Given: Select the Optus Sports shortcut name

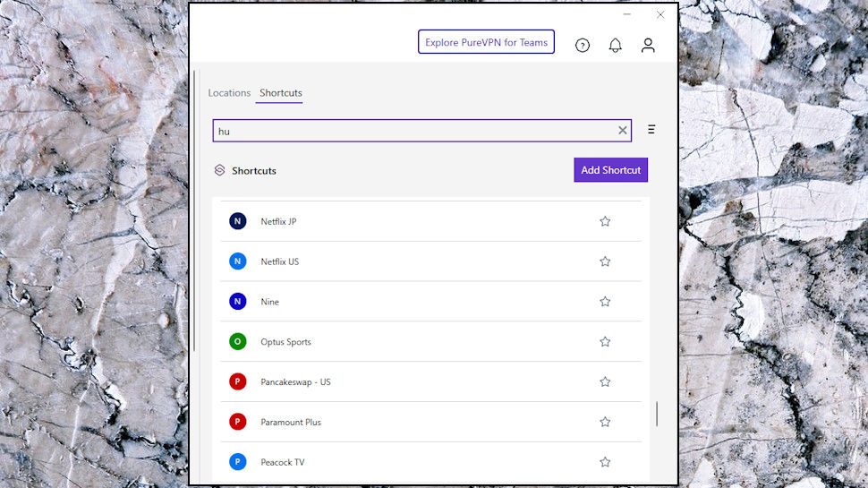Looking at the screenshot, I should click(x=285, y=342).
